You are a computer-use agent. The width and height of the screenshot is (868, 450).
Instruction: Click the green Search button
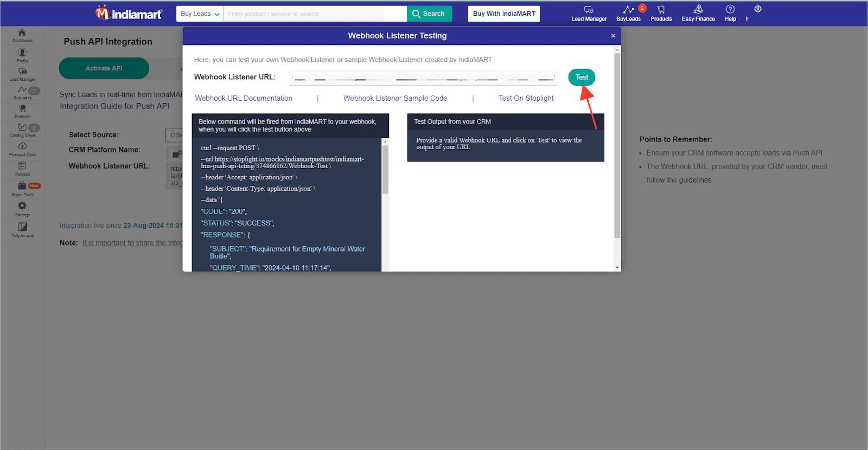[x=429, y=14]
